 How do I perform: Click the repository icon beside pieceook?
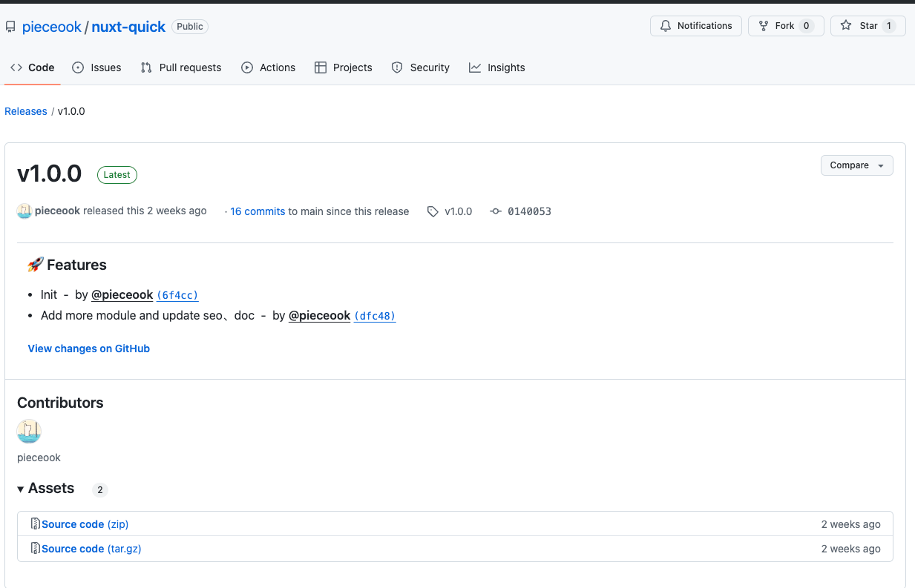[x=10, y=27]
